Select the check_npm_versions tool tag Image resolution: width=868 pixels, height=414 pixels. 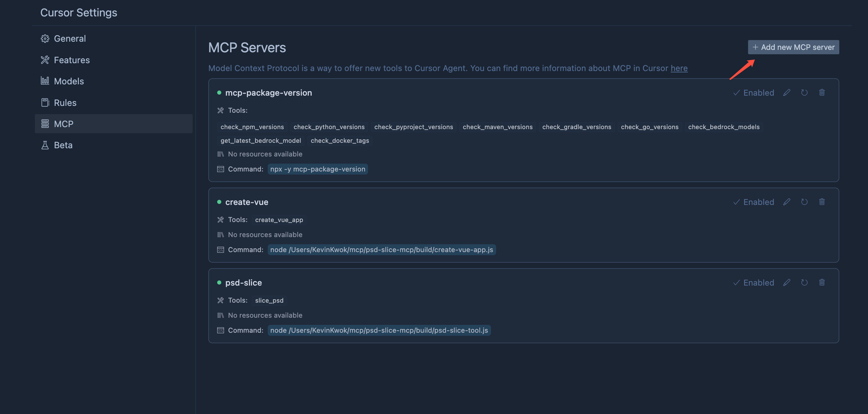point(252,127)
